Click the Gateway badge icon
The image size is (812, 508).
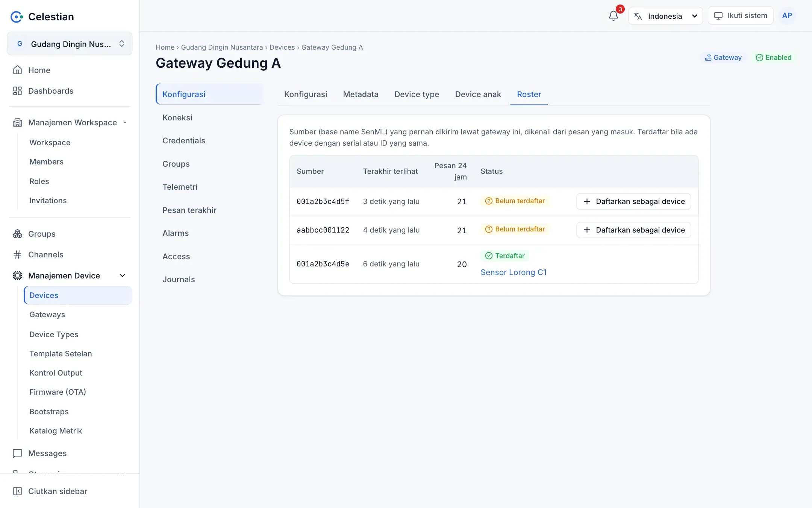708,58
